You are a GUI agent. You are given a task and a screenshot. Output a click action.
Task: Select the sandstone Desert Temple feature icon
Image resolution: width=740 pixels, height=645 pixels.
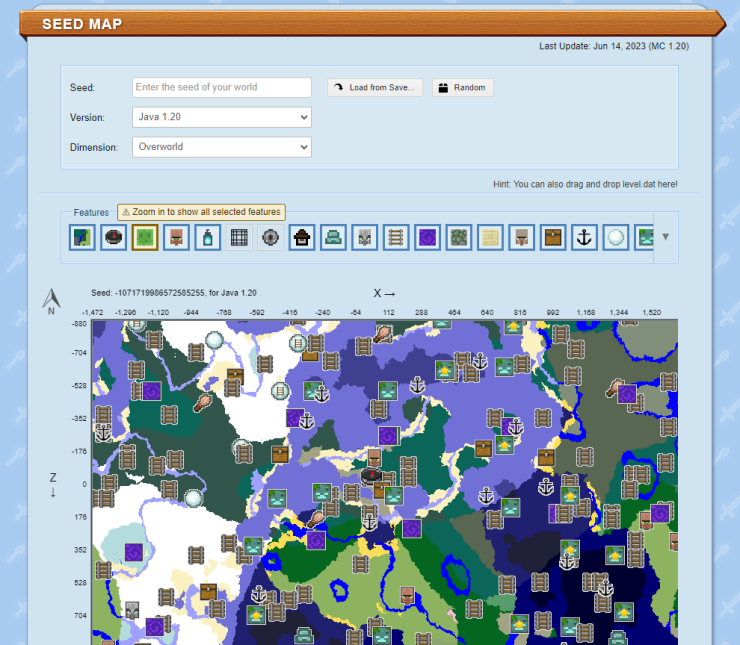pyautogui.click(x=490, y=237)
